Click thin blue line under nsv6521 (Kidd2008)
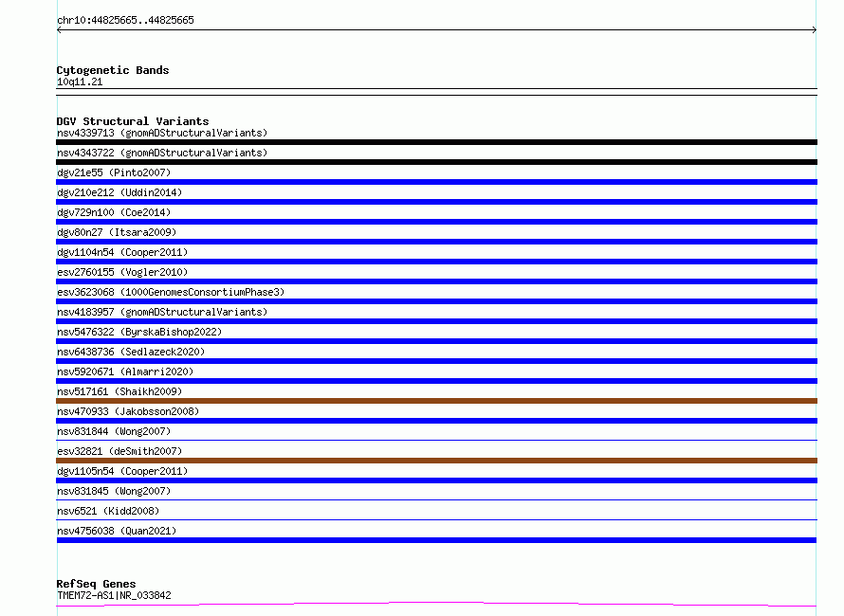The image size is (844, 616). tap(436, 519)
